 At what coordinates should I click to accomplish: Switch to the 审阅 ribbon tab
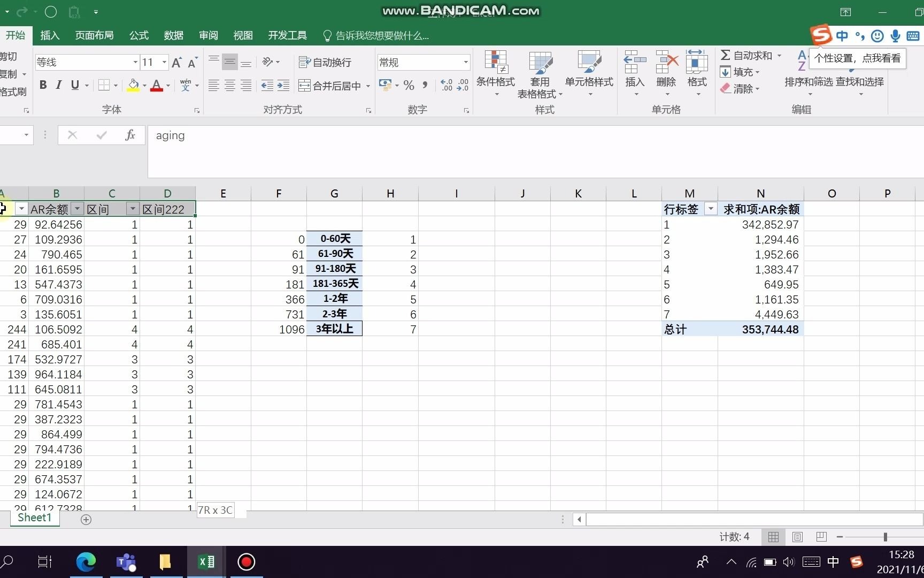tap(209, 35)
